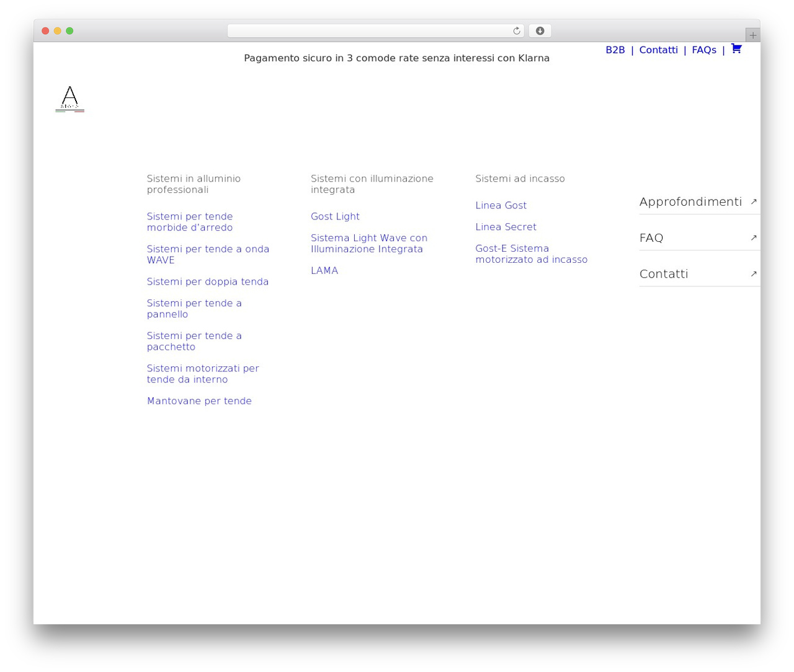
Task: Open a new tab with plus button
Action: 752,35
